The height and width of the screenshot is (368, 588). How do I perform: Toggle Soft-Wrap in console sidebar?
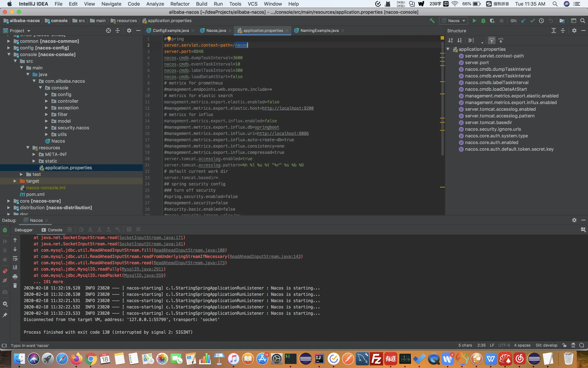tap(15, 258)
